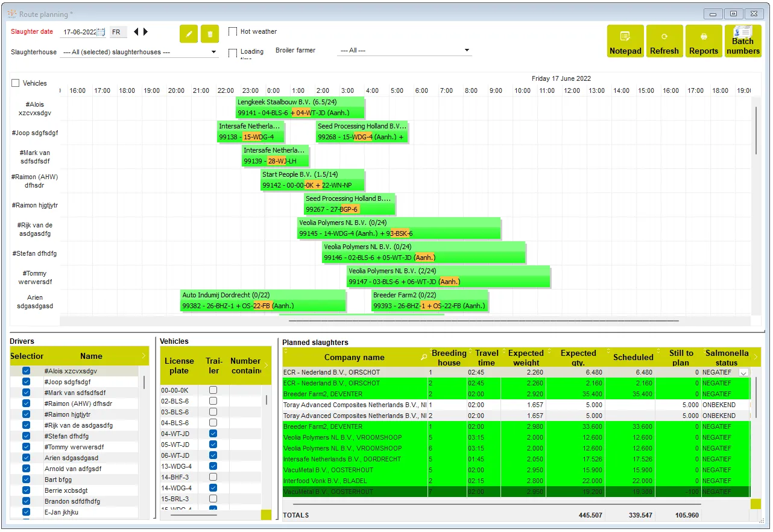This screenshot has width=773, height=532.
Task: Click the trash delete icon button
Action: click(x=210, y=34)
